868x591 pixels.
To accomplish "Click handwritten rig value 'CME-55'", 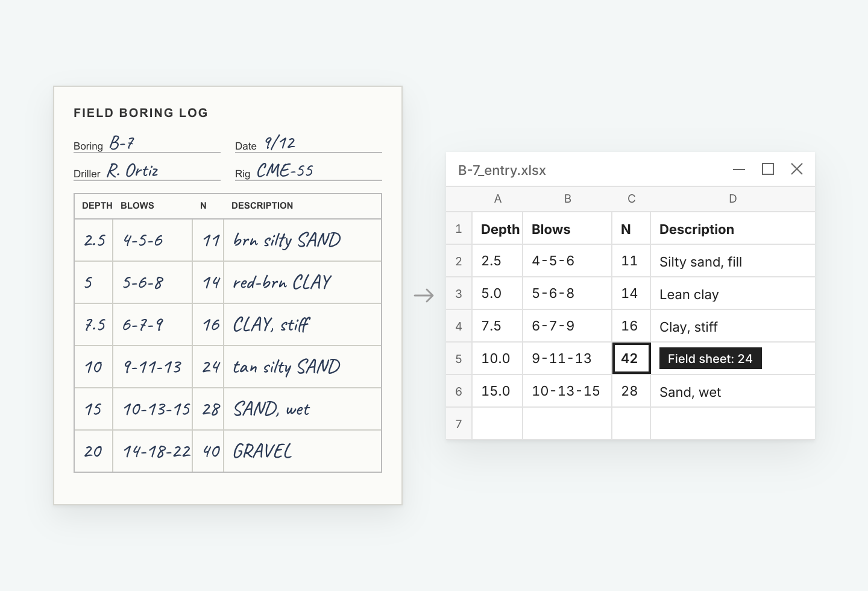I will tap(285, 171).
